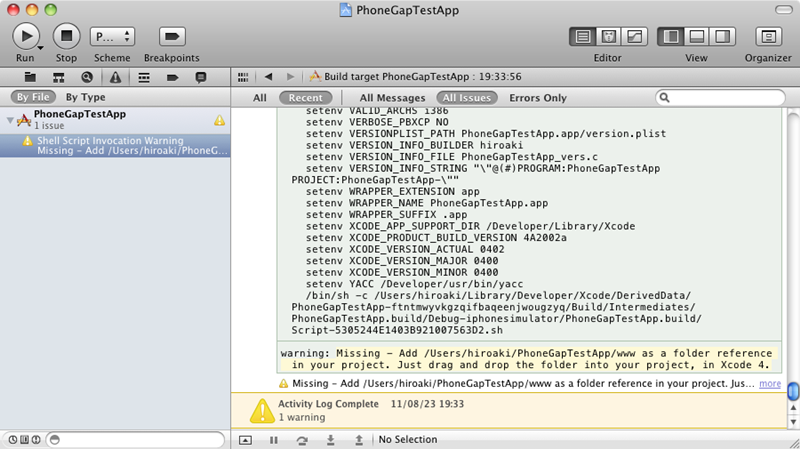This screenshot has width=800, height=449.
Task: Go back in editor history
Action: tap(268, 77)
